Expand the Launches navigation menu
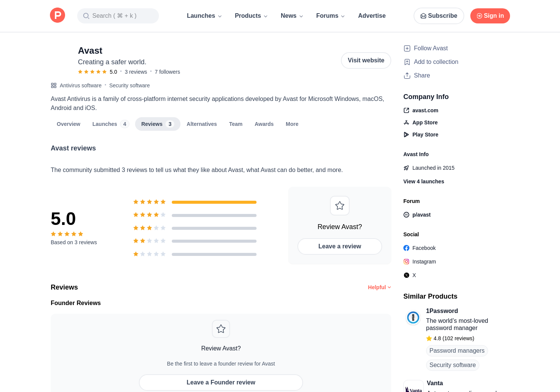The width and height of the screenshot is (560, 392). click(204, 16)
